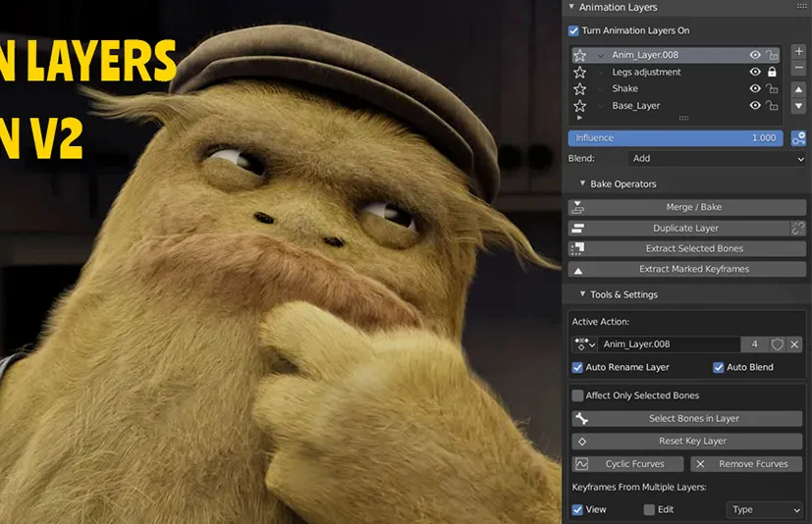
Task: Star the Shake layer
Action: (579, 89)
